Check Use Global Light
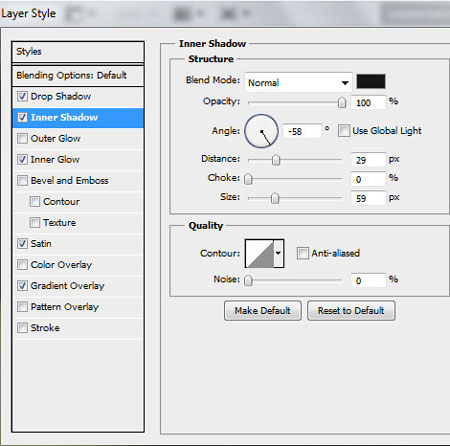450x446 pixels. click(344, 131)
